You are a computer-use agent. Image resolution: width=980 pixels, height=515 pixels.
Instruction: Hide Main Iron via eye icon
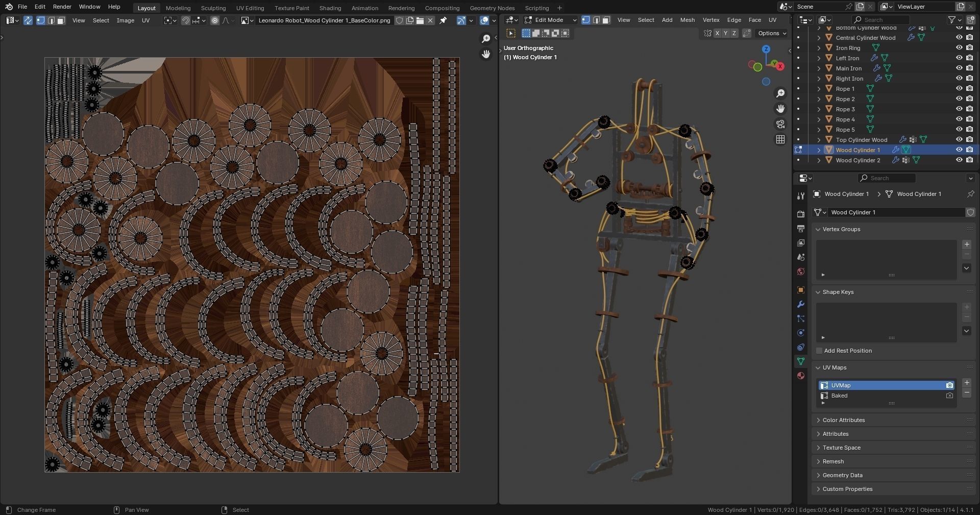click(x=959, y=68)
